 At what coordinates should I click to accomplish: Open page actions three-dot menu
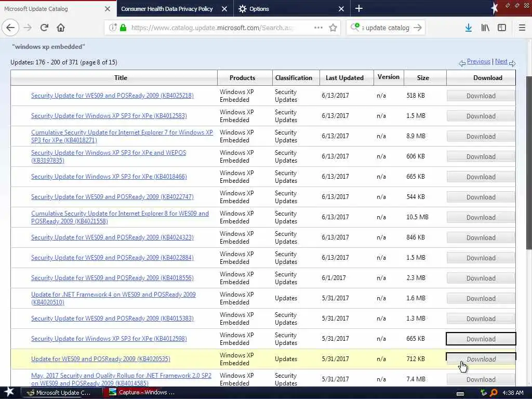(x=318, y=28)
